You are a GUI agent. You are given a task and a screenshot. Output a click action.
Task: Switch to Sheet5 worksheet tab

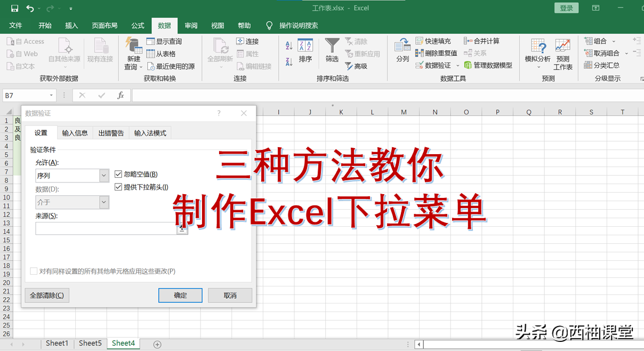(90, 344)
